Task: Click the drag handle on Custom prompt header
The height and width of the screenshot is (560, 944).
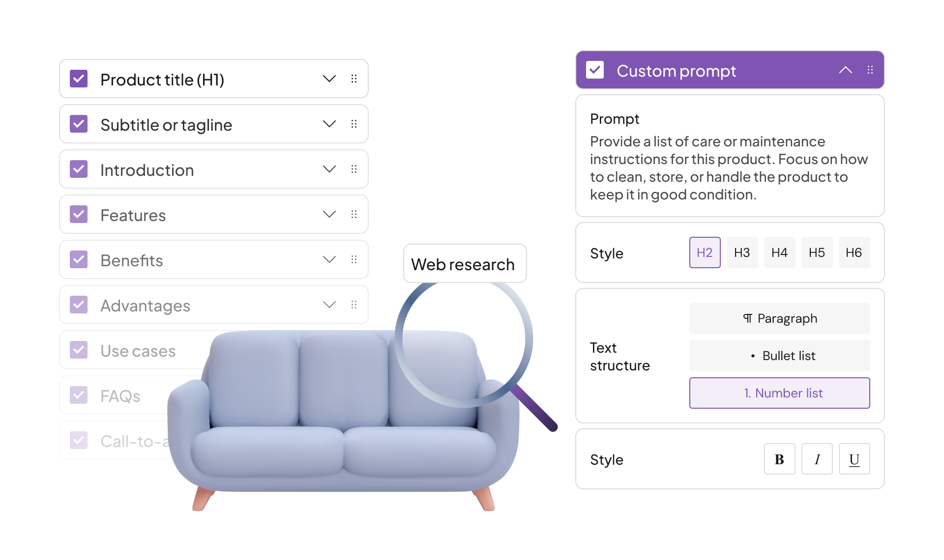Action: click(870, 70)
